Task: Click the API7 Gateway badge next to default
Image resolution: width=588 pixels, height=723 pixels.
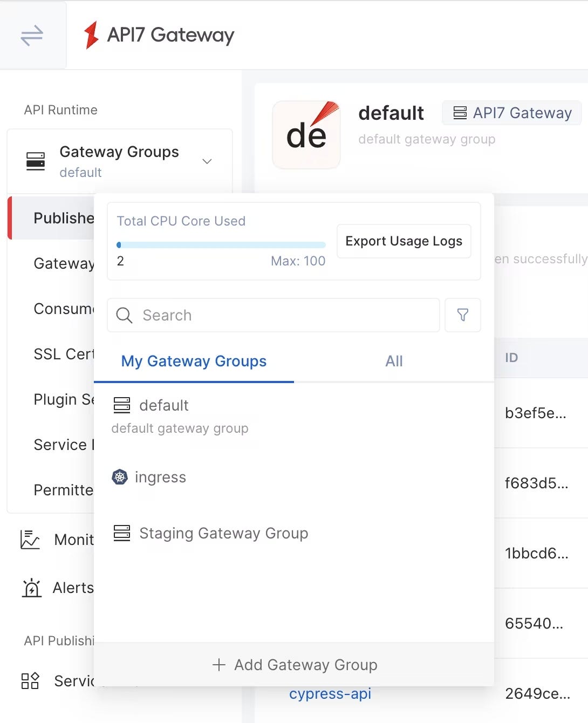Action: (x=511, y=113)
